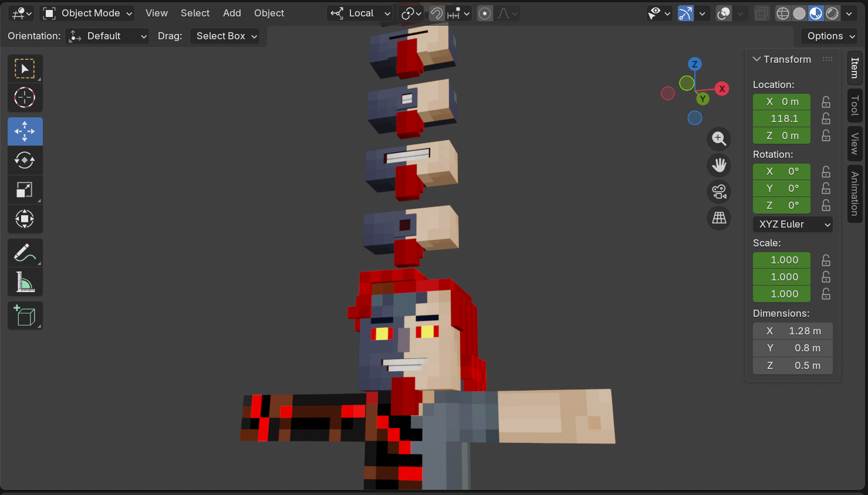Switch to the Tool sidebar tab
868x495 pixels.
[x=855, y=106]
